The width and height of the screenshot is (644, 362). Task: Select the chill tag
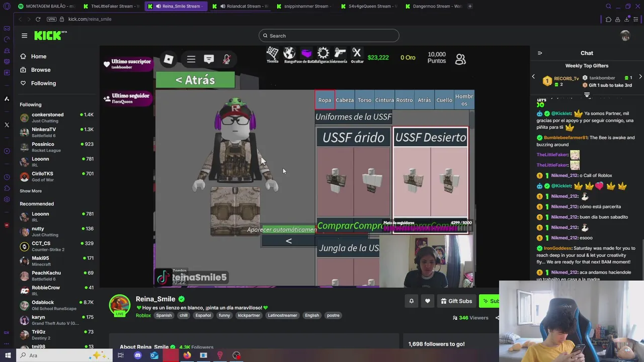point(184,315)
